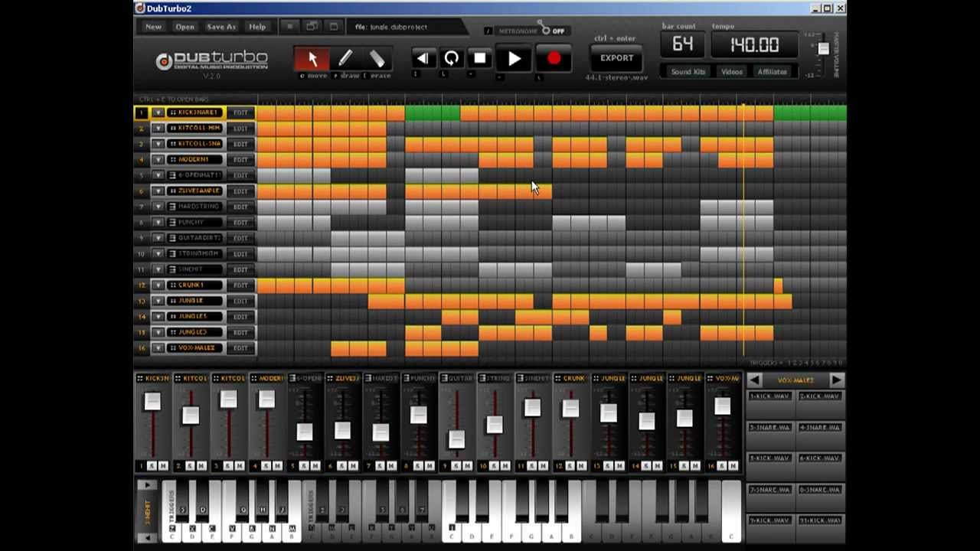Solo mixer channel 5
Screen dimensions: 980x551
click(305, 465)
